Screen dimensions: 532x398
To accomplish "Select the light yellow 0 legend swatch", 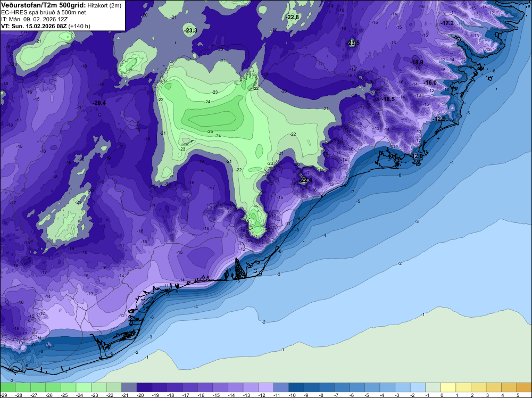I will click(x=448, y=387).
